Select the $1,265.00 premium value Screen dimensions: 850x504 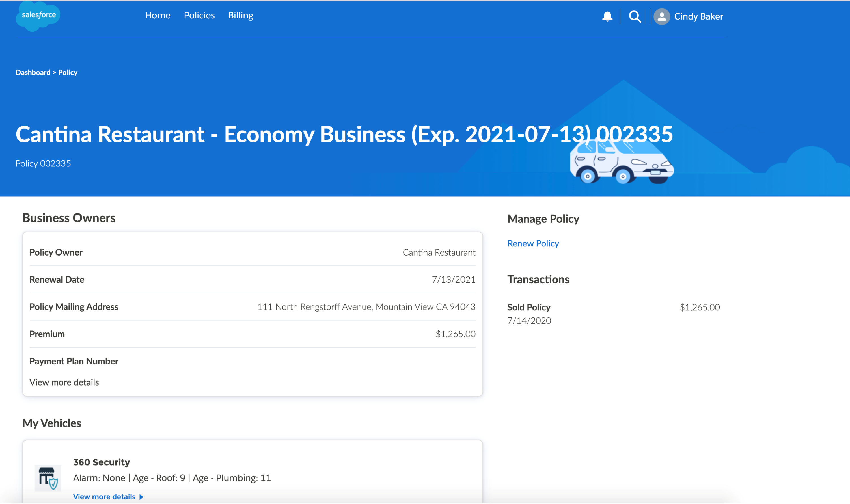pos(456,334)
